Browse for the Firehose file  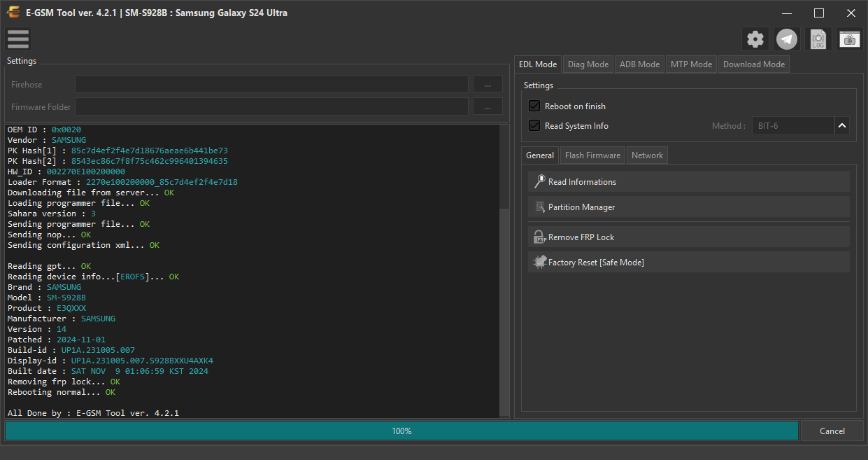tap(488, 84)
